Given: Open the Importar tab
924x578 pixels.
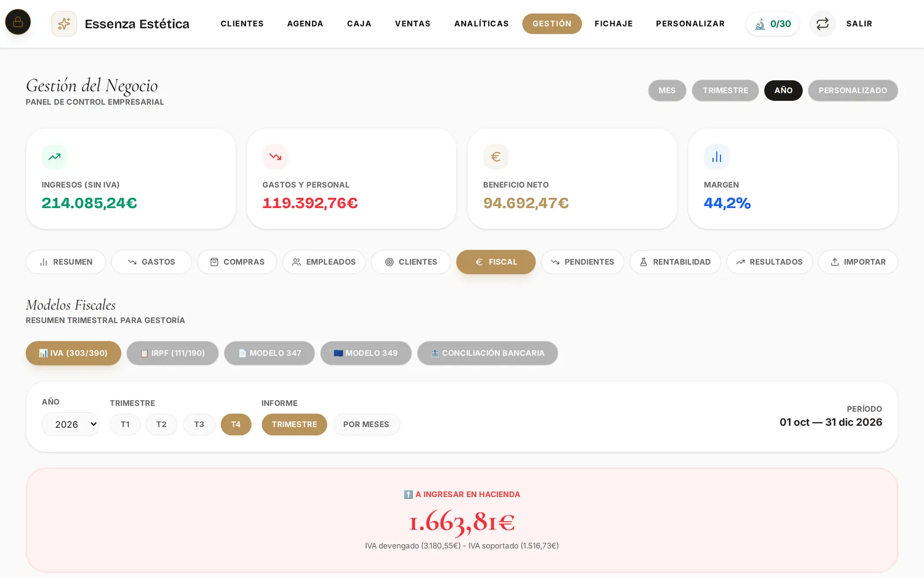Looking at the screenshot, I should pyautogui.click(x=858, y=262).
